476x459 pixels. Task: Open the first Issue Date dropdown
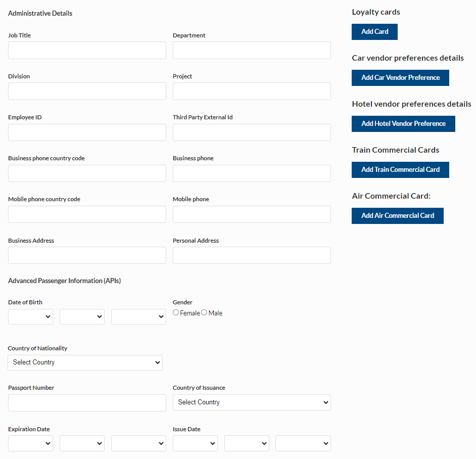coord(195,443)
